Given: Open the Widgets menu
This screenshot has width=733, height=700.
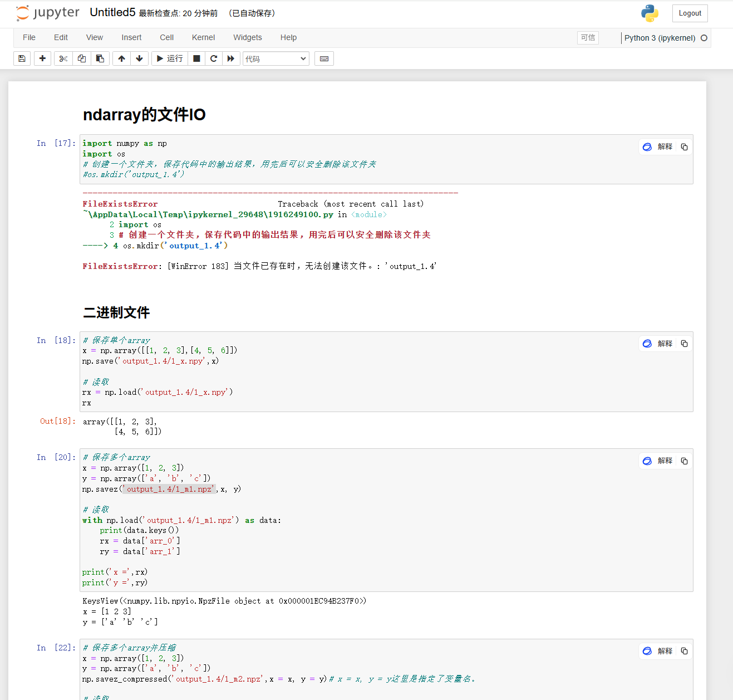Looking at the screenshot, I should point(247,37).
